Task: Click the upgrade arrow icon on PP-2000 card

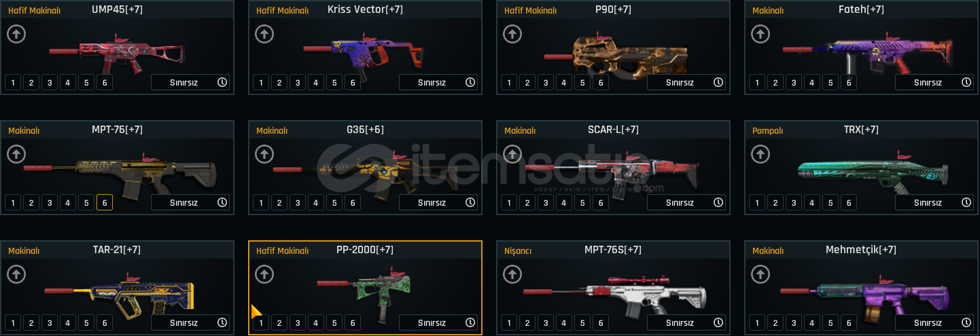Action: 264,274
